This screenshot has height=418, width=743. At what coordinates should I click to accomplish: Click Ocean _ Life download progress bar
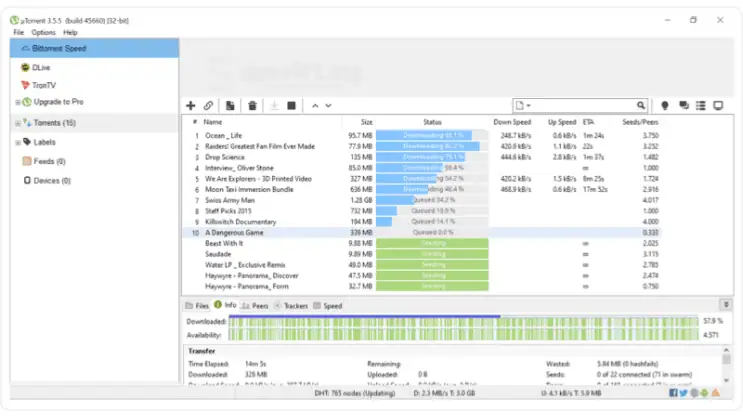coord(432,136)
